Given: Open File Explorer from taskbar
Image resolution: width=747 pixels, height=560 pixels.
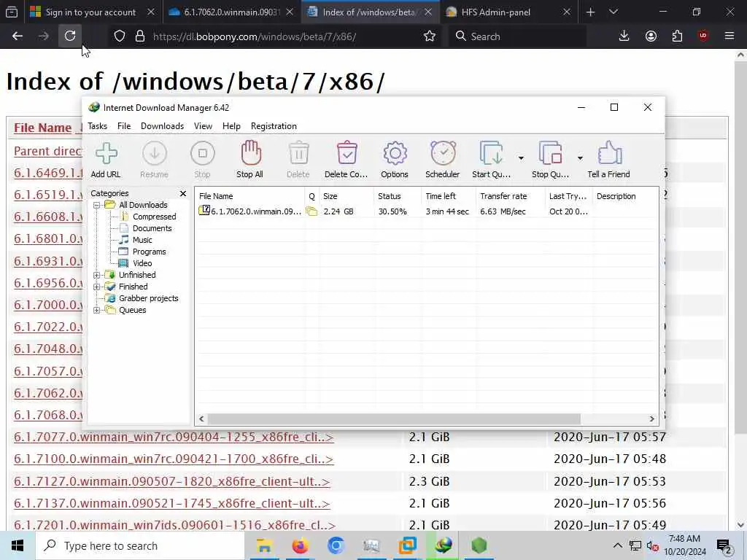Looking at the screenshot, I should 264,545.
